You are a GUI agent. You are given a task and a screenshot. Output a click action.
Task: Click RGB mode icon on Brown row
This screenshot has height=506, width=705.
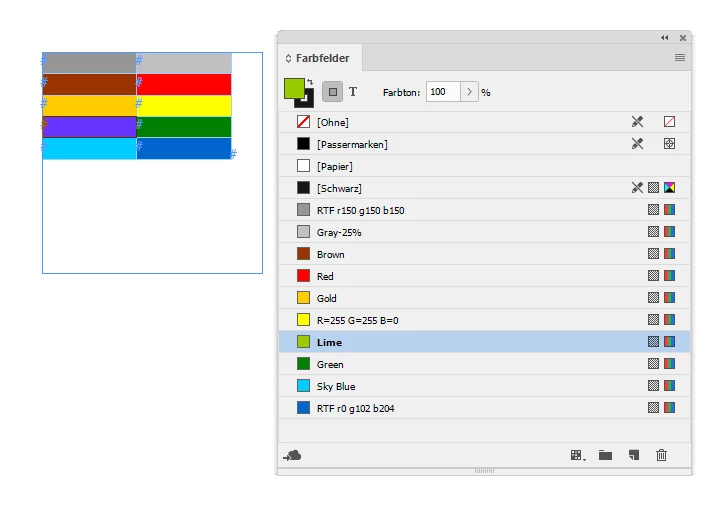click(x=669, y=254)
